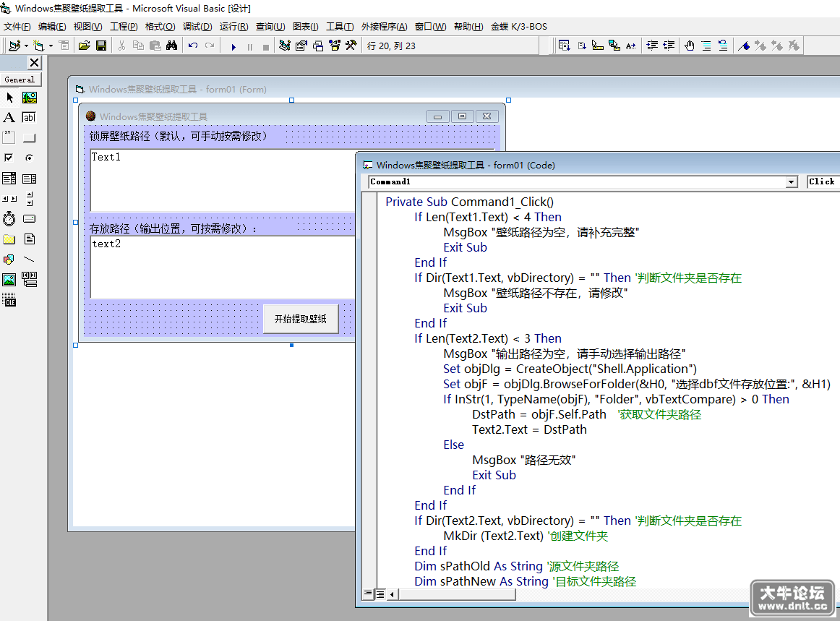Select the OptionButton control tool
The image size is (840, 621).
(x=30, y=158)
